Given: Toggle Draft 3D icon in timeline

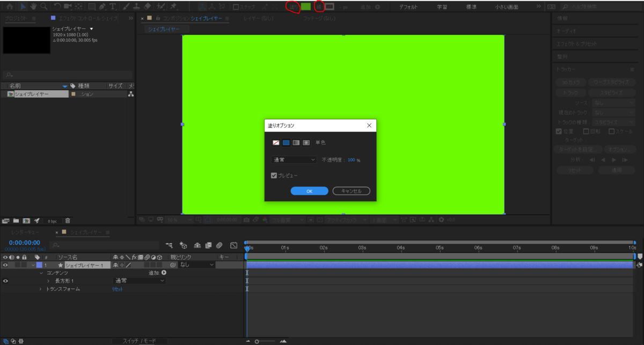Looking at the screenshot, I should [x=183, y=245].
